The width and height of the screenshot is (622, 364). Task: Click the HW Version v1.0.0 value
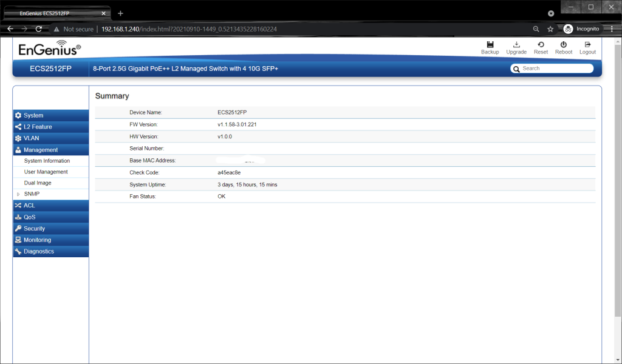(x=225, y=136)
